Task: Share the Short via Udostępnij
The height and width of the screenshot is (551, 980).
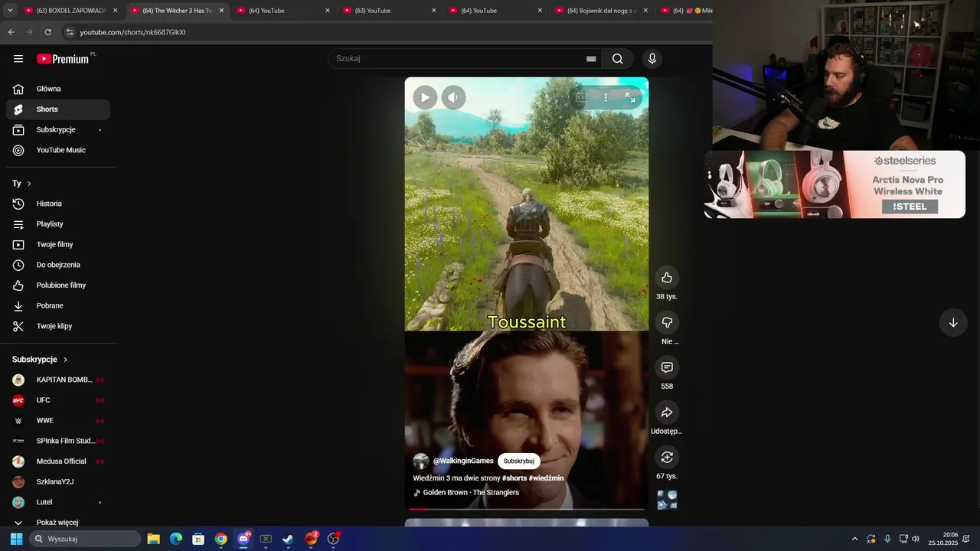Action: tap(667, 412)
